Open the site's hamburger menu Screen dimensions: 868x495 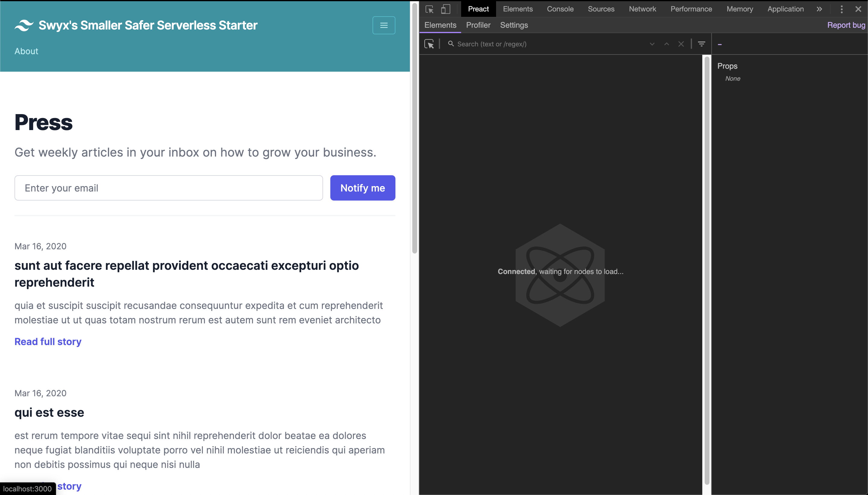click(x=383, y=25)
